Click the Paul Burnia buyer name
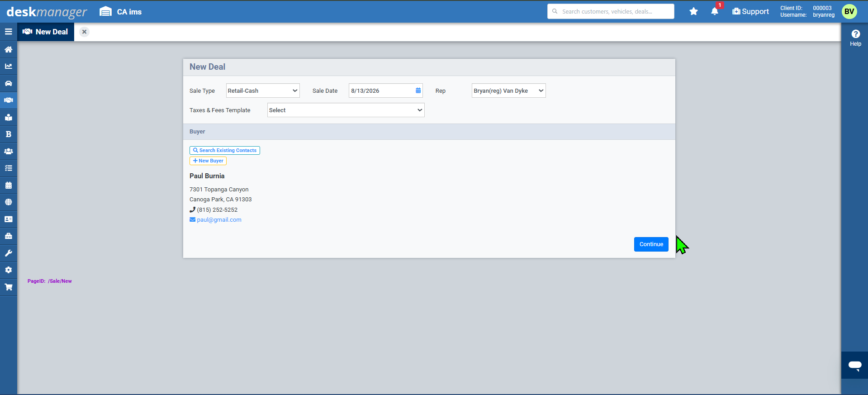 pos(207,176)
